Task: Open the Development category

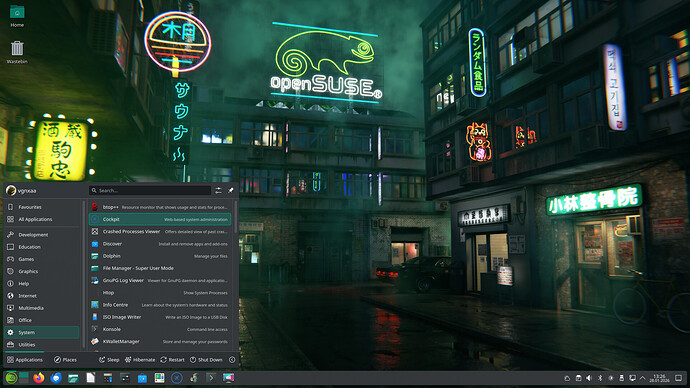Action: 42,235
